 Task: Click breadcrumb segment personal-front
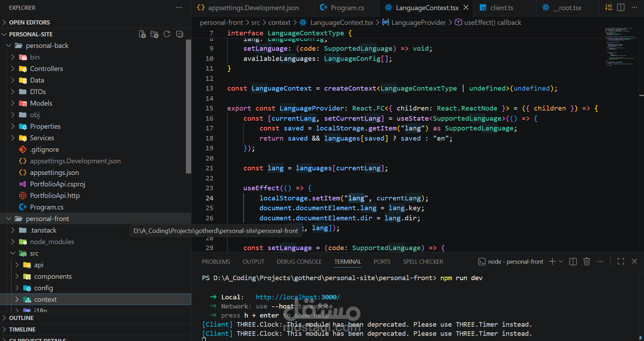pyautogui.click(x=221, y=22)
